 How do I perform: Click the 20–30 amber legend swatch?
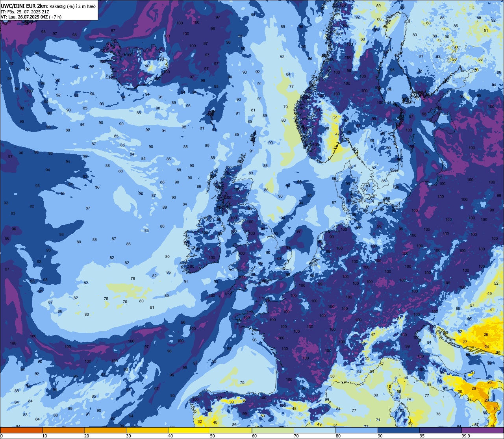[105, 430]
